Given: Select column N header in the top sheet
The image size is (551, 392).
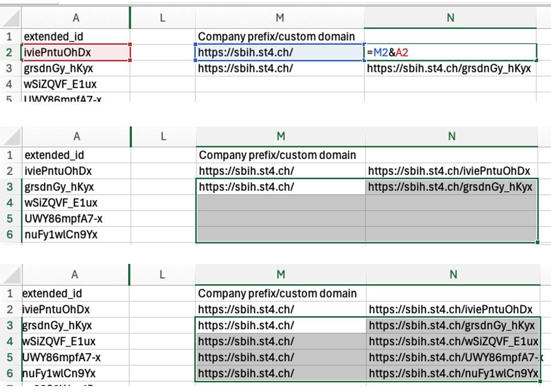Looking at the screenshot, I should pos(450,18).
